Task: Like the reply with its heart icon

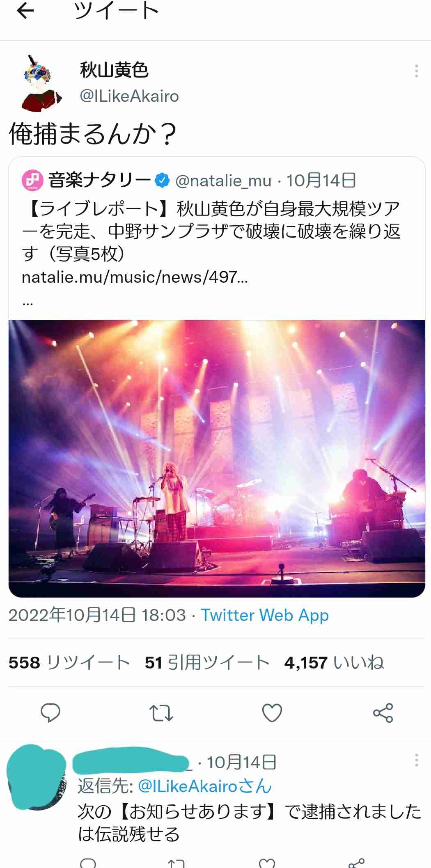Action: [x=267, y=862]
